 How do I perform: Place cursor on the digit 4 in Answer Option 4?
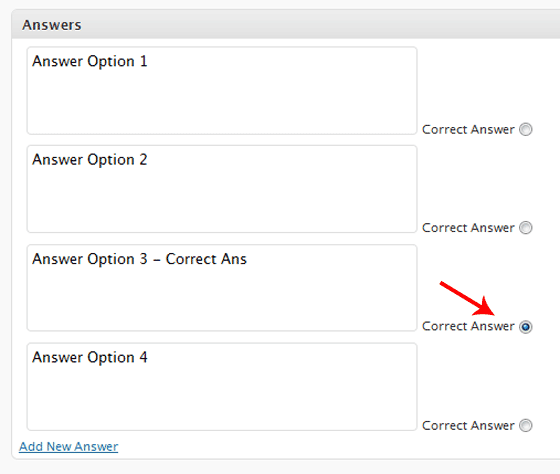[143, 357]
